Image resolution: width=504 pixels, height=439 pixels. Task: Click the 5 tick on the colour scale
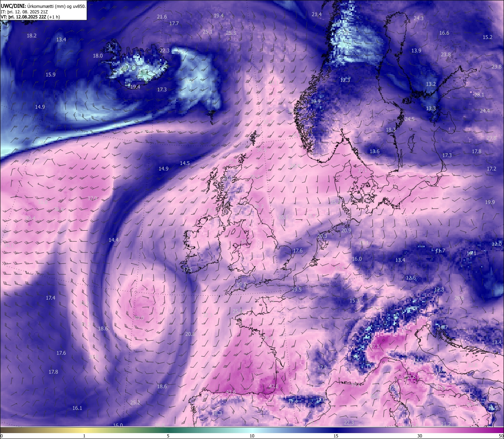(x=168, y=436)
